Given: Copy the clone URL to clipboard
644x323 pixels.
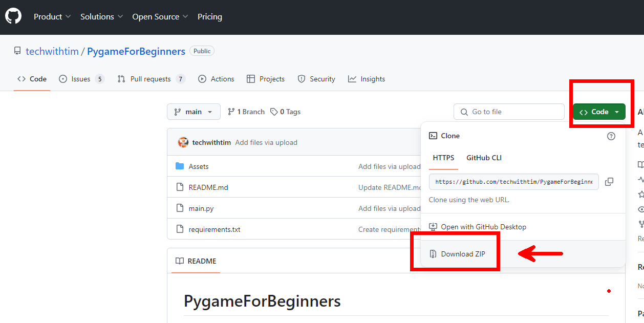Looking at the screenshot, I should click(609, 182).
